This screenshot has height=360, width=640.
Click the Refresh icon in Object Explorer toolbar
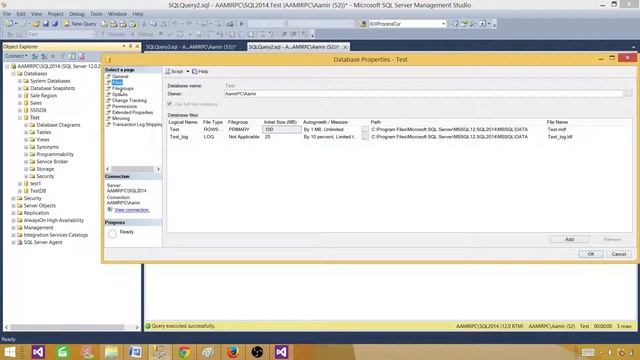[72, 56]
